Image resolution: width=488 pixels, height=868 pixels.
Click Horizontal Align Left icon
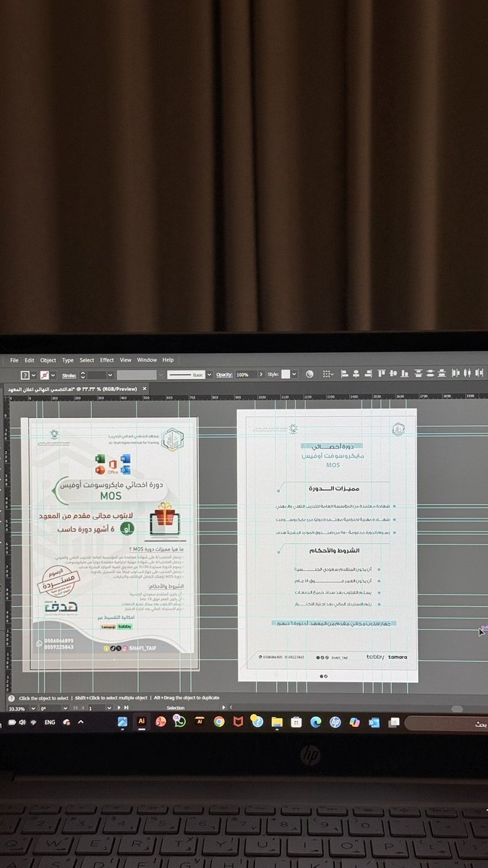click(345, 374)
